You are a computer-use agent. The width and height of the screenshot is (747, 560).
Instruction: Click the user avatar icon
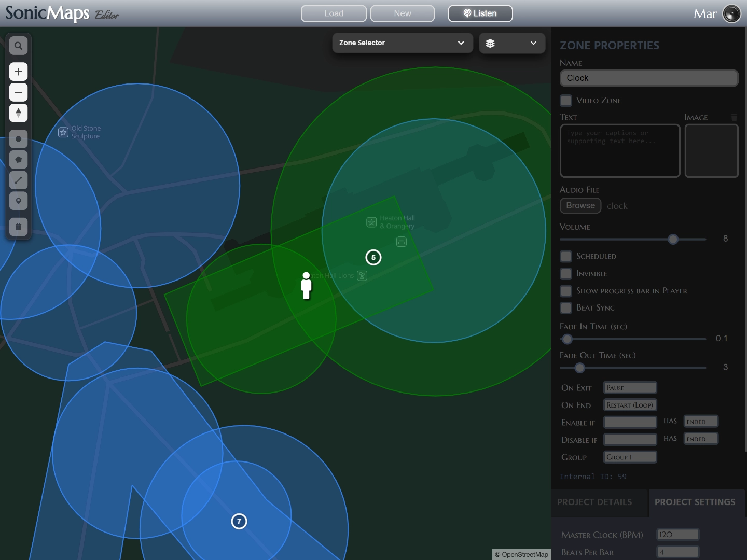point(731,14)
